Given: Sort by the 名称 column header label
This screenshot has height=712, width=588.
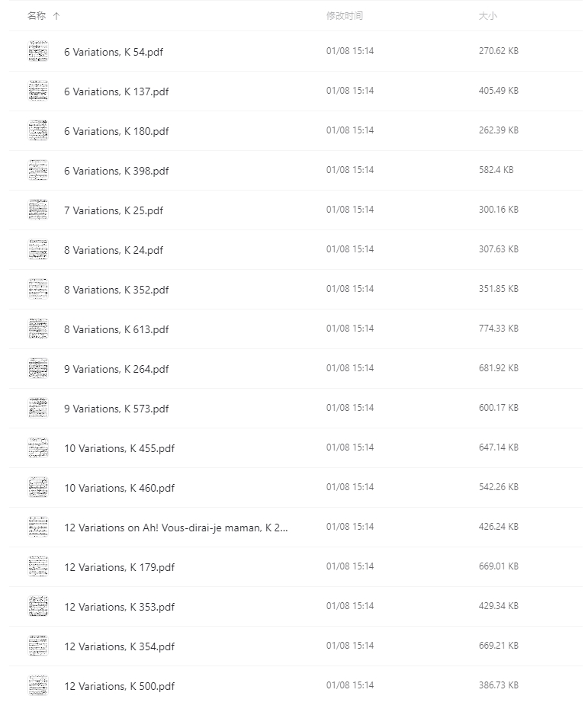Looking at the screenshot, I should (x=37, y=16).
